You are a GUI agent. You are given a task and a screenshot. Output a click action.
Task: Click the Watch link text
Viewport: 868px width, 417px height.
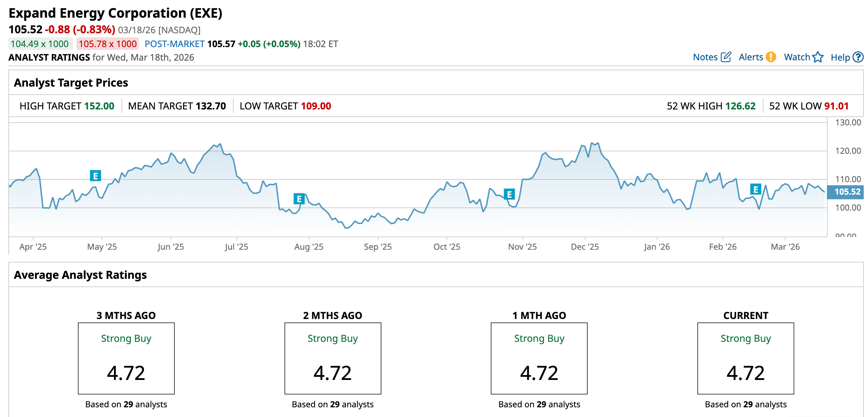pos(797,57)
